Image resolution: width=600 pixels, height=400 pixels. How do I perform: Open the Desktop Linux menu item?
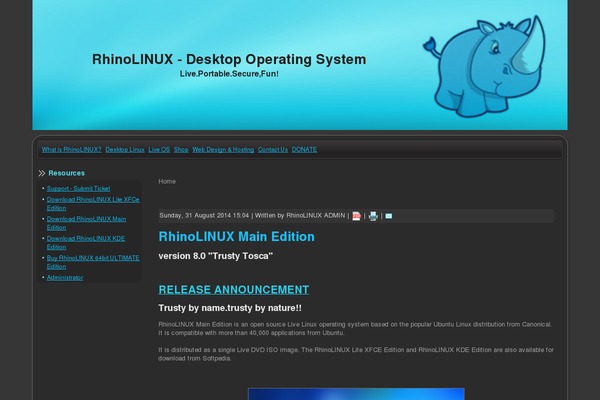click(125, 150)
